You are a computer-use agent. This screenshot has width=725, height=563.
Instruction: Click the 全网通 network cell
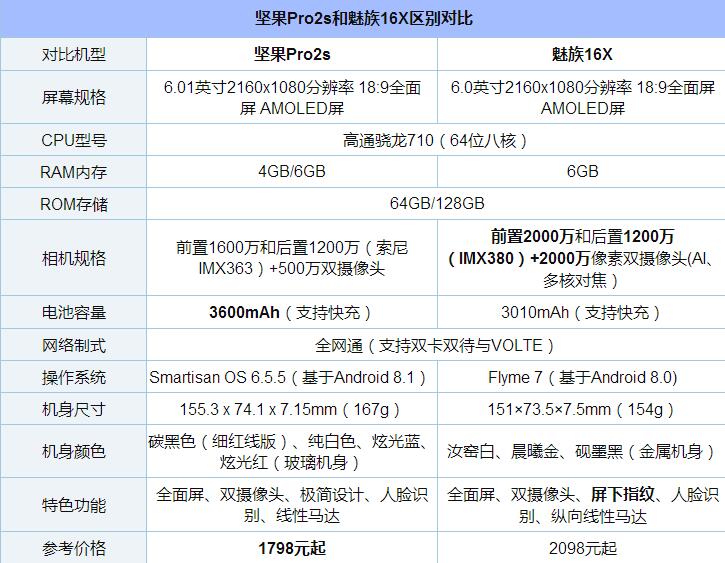coord(436,345)
